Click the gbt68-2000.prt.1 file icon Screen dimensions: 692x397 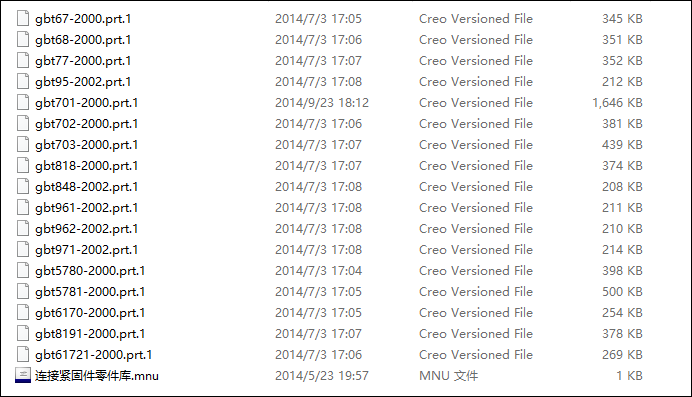pyautogui.click(x=23, y=40)
